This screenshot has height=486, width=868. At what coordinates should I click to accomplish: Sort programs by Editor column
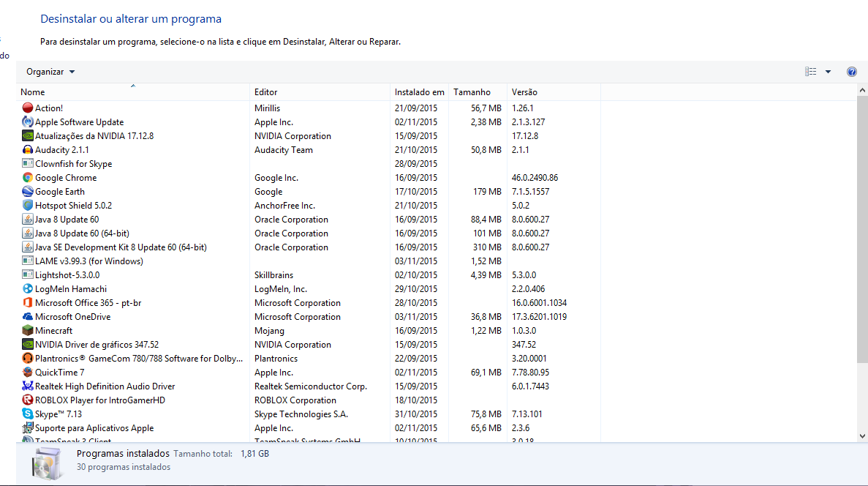[x=320, y=92]
